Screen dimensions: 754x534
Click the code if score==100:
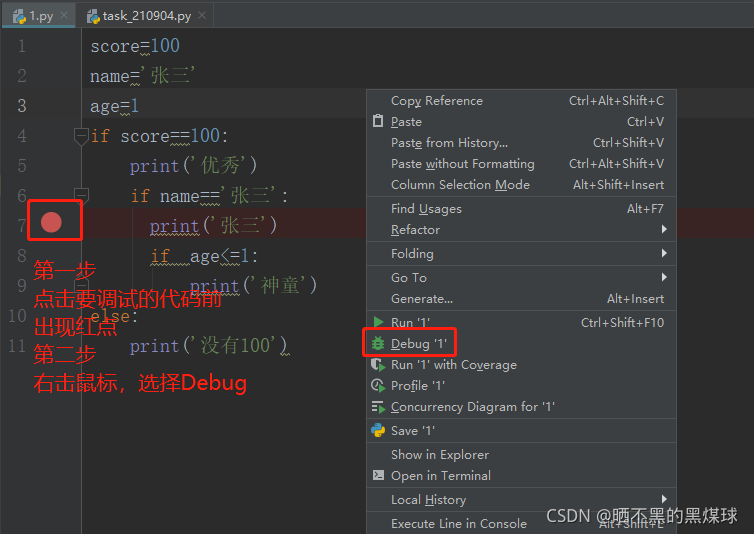pyautogui.click(x=159, y=136)
